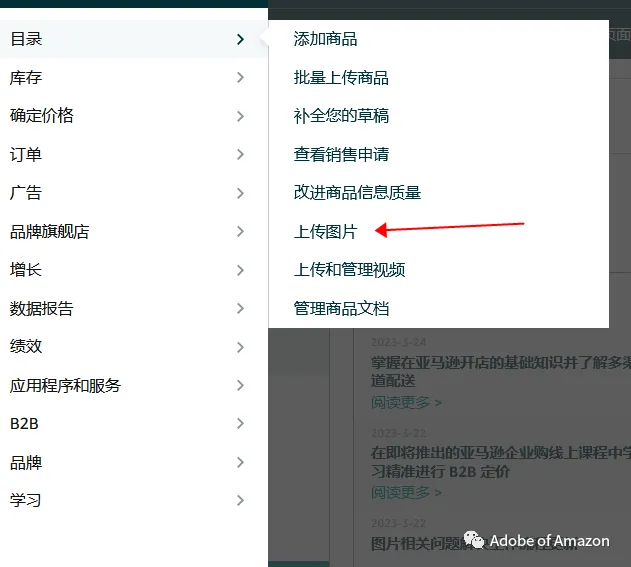Select 添加商品 in the submenu

point(325,39)
